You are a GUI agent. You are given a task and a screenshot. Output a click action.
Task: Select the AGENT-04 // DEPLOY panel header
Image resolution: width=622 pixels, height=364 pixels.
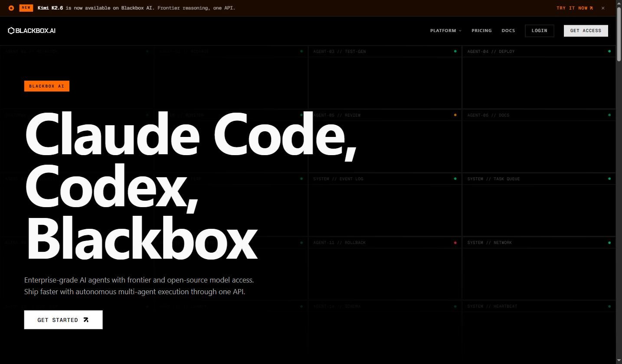click(539, 52)
